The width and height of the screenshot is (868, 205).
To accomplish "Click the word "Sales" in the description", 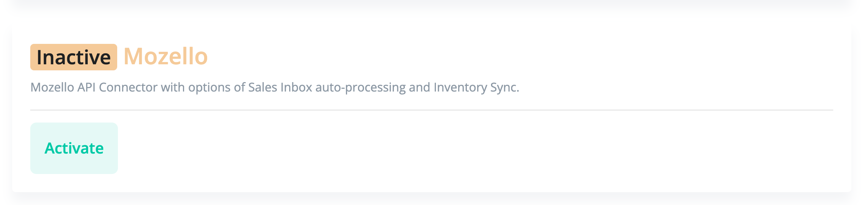I will click(262, 87).
